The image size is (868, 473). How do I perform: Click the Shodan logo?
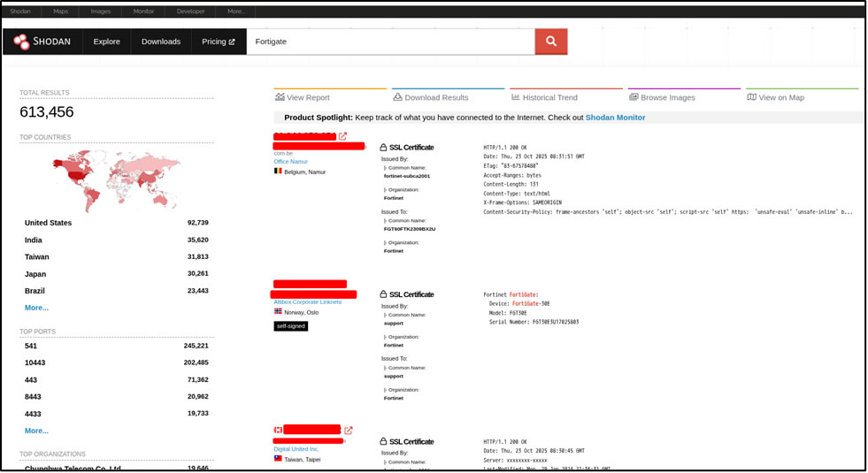point(42,42)
